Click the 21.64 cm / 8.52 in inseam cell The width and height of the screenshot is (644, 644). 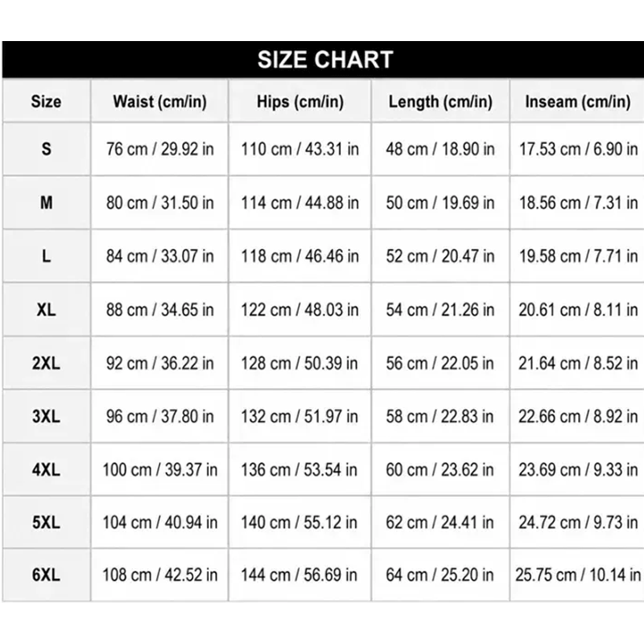pos(577,363)
